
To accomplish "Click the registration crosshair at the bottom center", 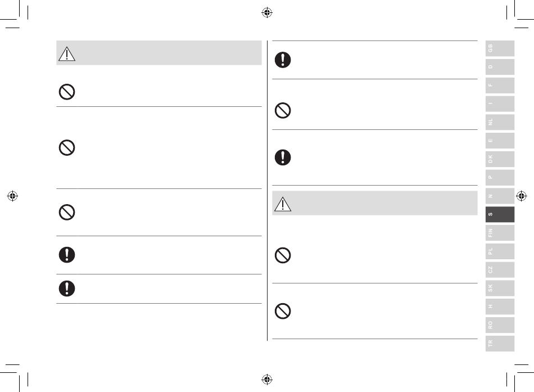I will tap(267, 379).
